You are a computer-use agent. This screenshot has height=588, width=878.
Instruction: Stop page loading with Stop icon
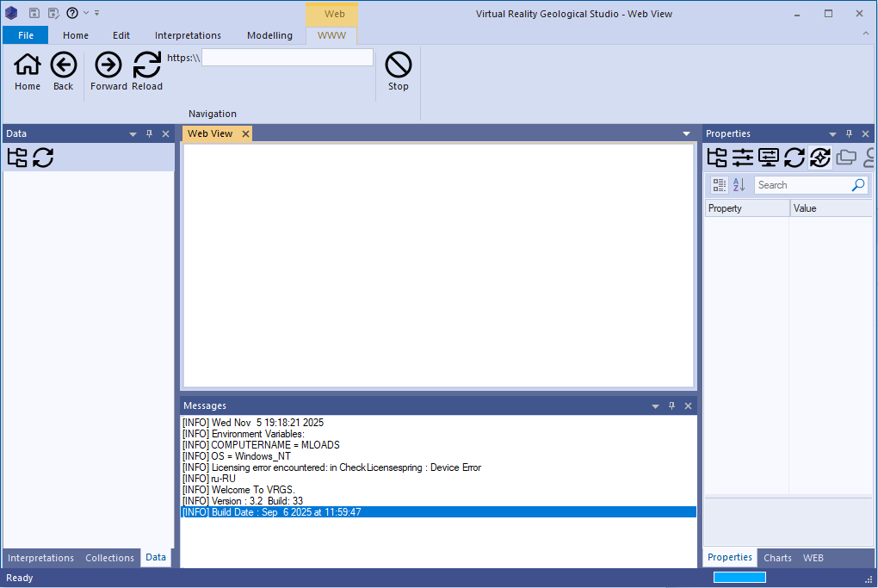[x=398, y=65]
